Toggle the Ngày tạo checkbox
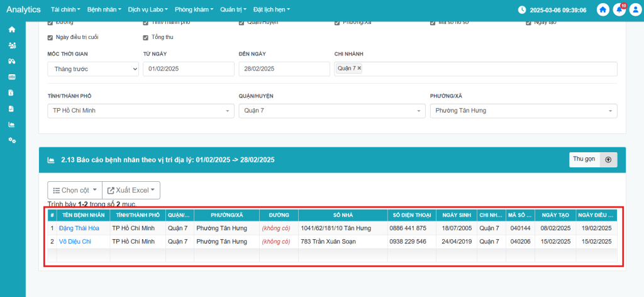 [528, 23]
